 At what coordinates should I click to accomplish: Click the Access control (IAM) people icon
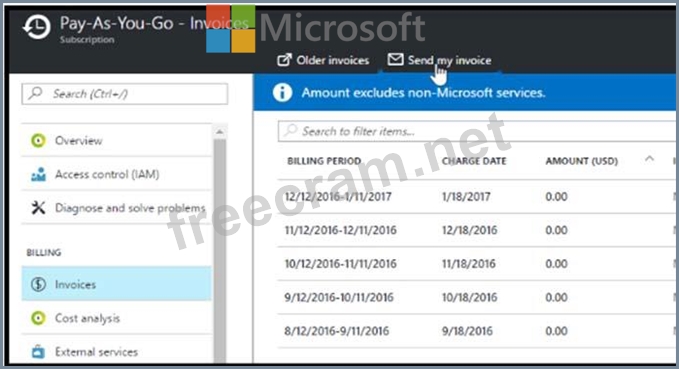(x=38, y=174)
